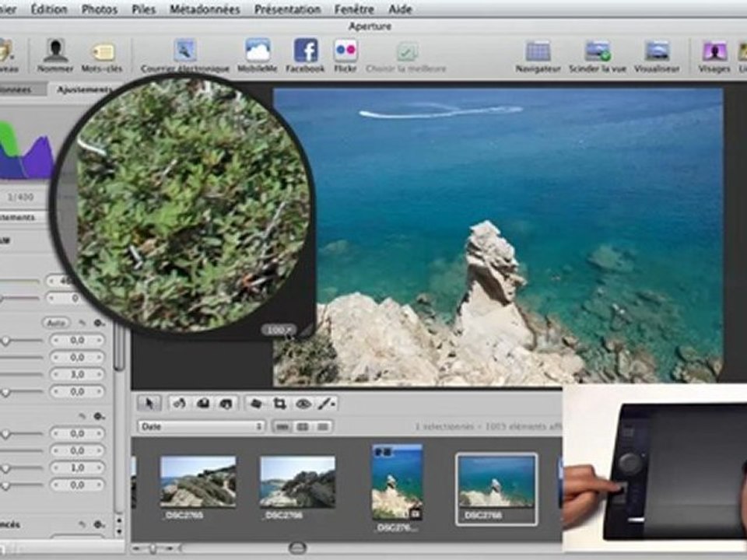Click the rotate tool beside the arrow
Screen dimensions: 747x560
click(179, 404)
